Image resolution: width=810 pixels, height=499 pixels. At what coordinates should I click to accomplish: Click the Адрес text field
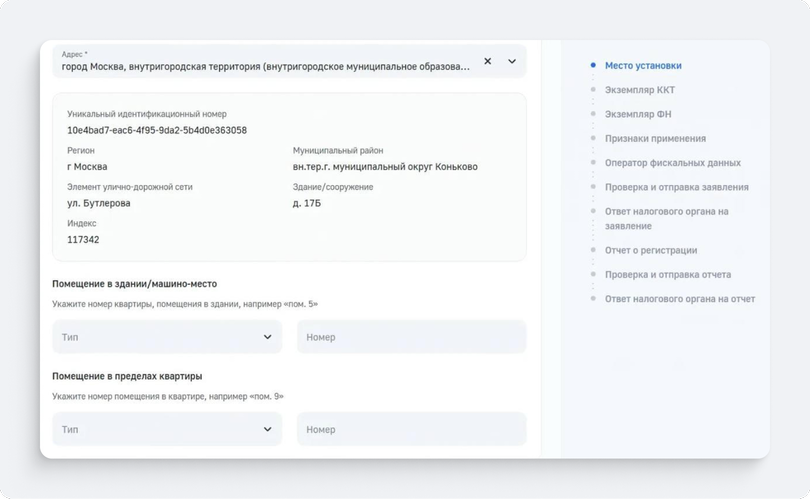pyautogui.click(x=266, y=61)
